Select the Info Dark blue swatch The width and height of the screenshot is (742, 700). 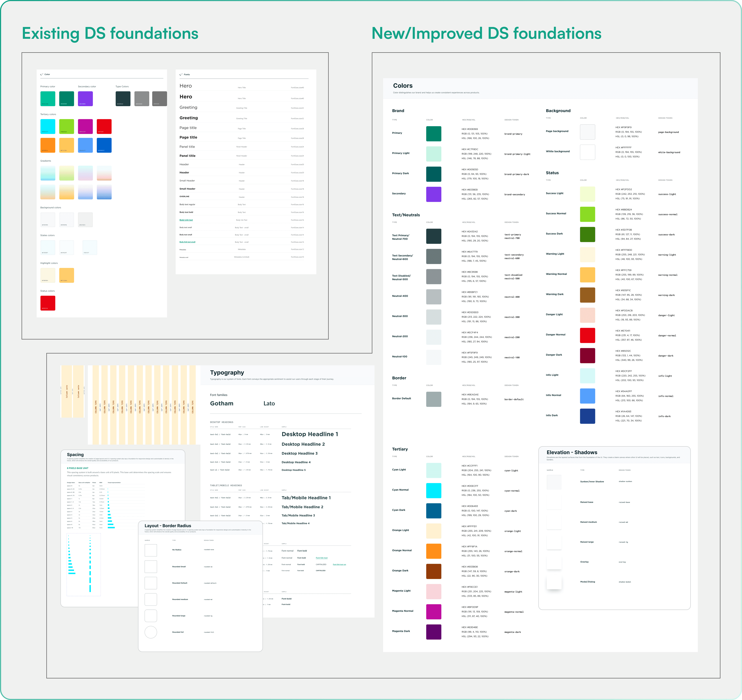(x=587, y=416)
